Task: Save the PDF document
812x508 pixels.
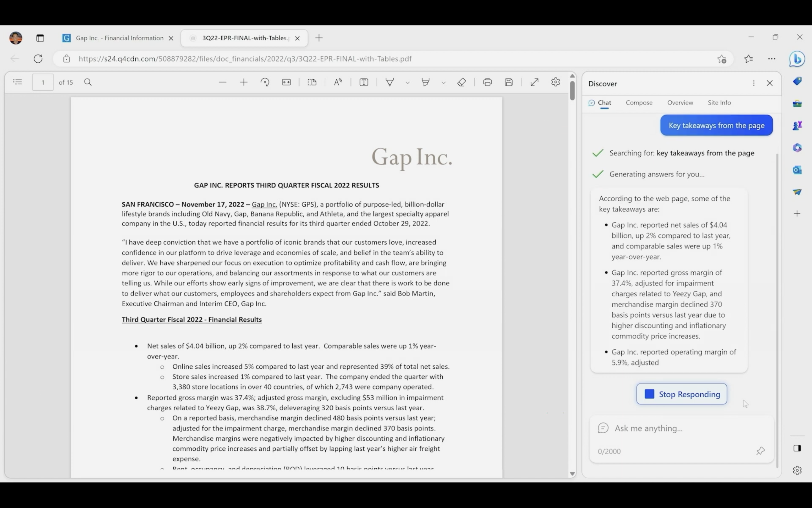Action: [x=509, y=82]
